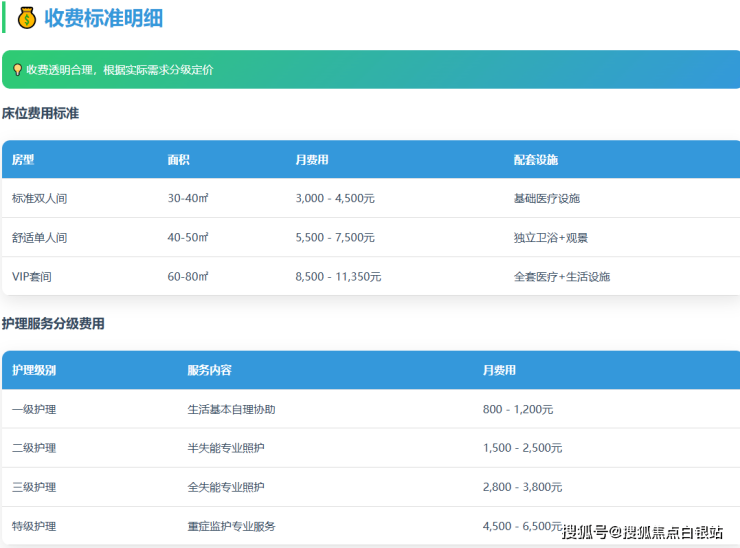This screenshot has width=740, height=548.
Task: Select the VIP套间 room type cell
Action: (31, 277)
